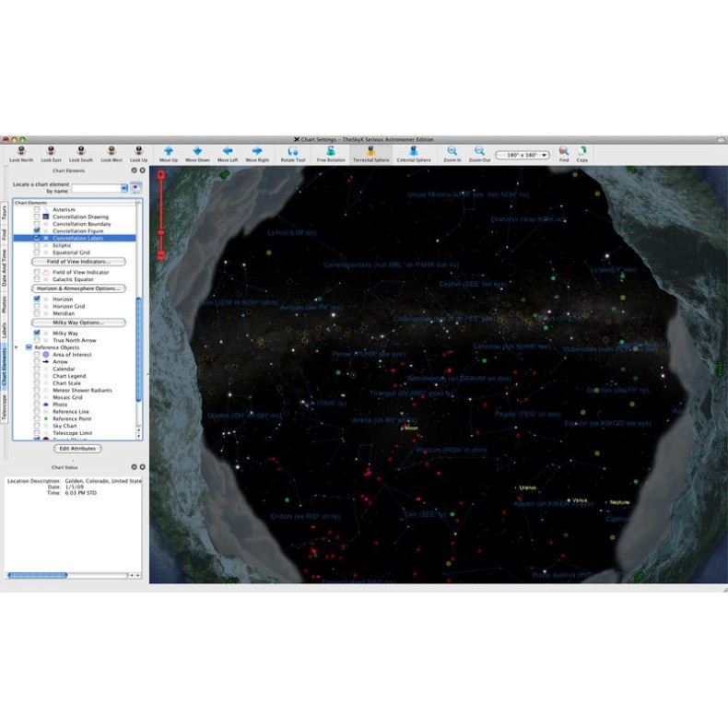The image size is (728, 728).
Task: Click the red zoom slider handle
Action: 161,233
